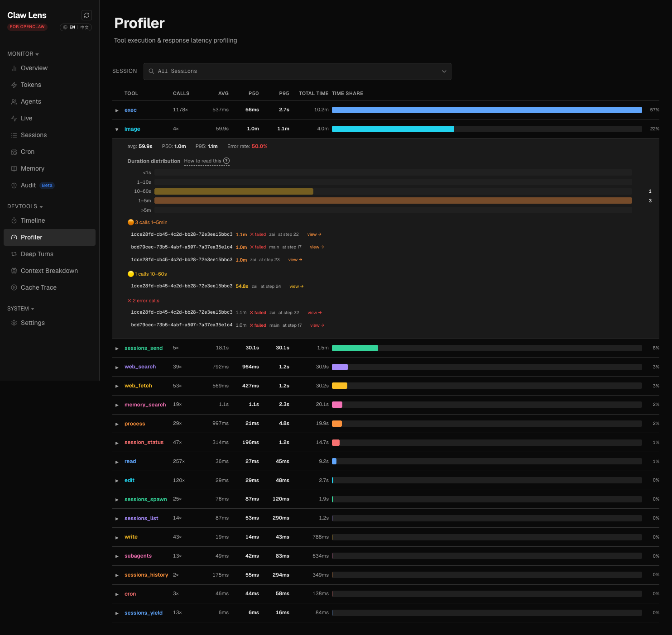
Task: Click the exec time share bar
Action: click(x=487, y=110)
